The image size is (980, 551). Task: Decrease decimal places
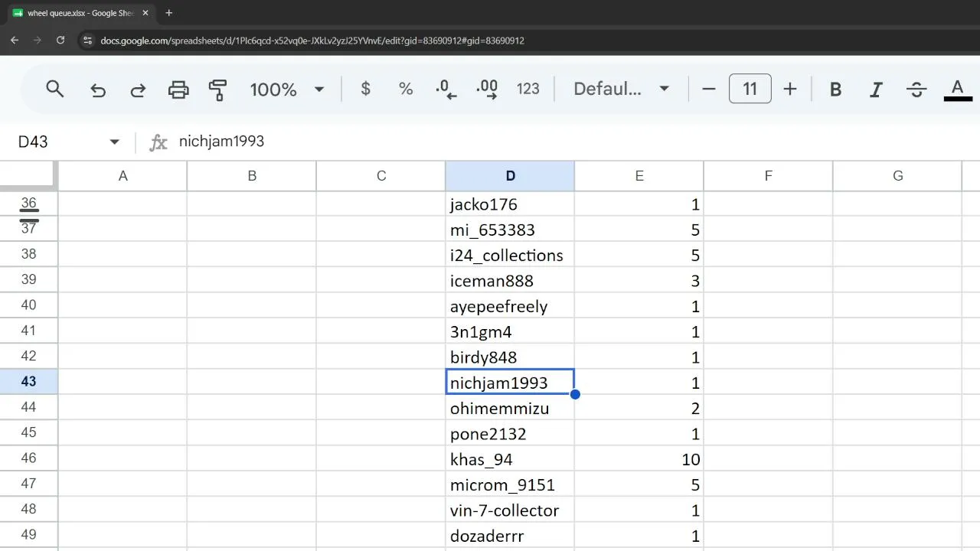coord(446,90)
